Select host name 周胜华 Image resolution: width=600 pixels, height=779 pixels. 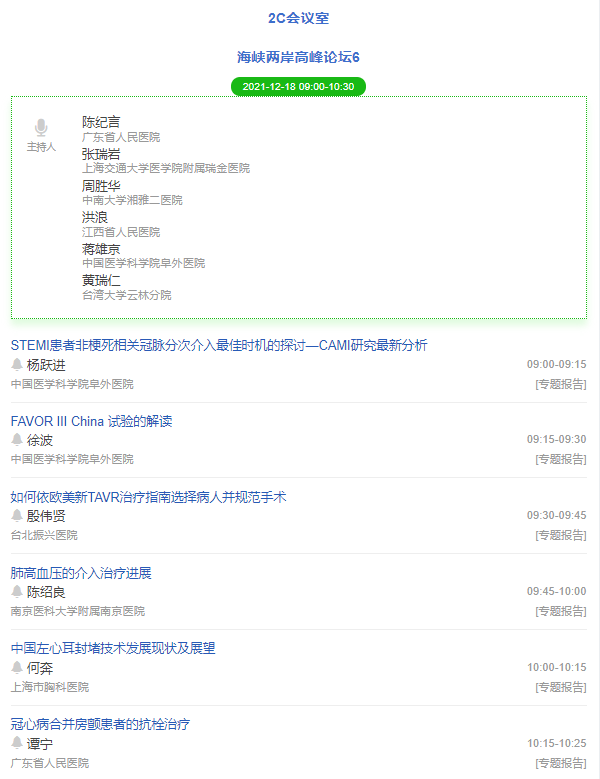pos(101,186)
